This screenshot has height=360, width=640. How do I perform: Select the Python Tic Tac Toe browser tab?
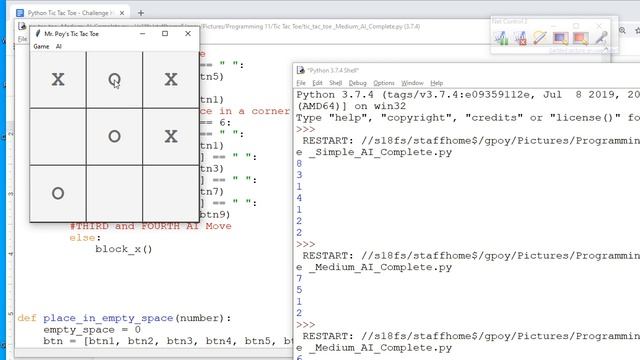(x=69, y=13)
